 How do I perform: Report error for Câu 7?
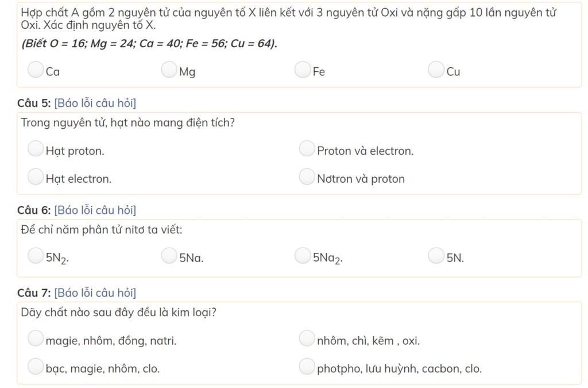[x=95, y=293]
